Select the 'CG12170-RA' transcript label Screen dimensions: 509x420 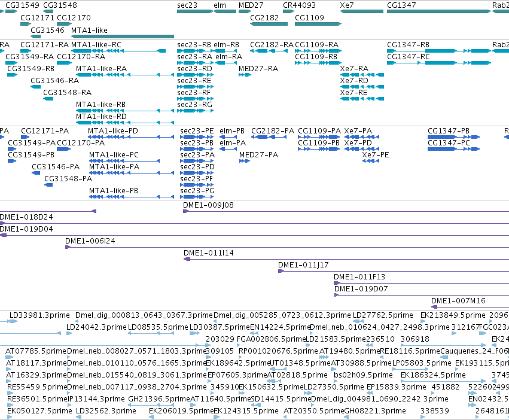pos(81,56)
